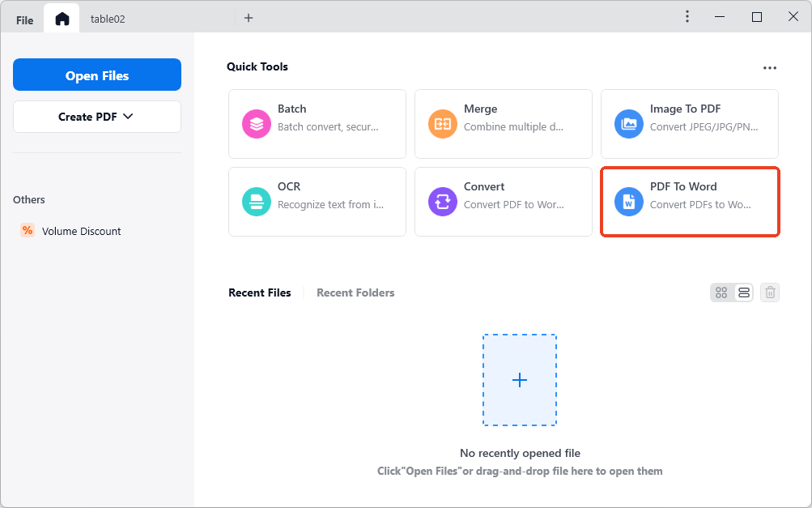Click the PDF To Word icon
The height and width of the screenshot is (508, 812).
pos(629,202)
